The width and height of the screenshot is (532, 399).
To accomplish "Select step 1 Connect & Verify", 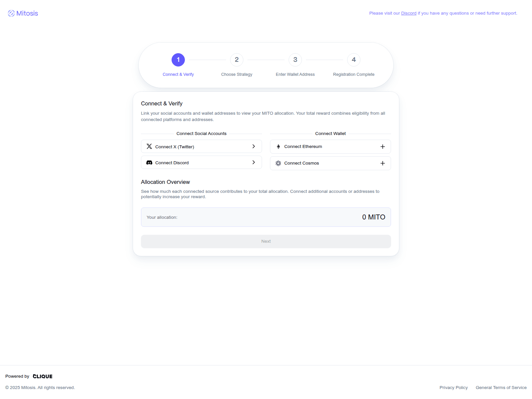I will pyautogui.click(x=178, y=60).
